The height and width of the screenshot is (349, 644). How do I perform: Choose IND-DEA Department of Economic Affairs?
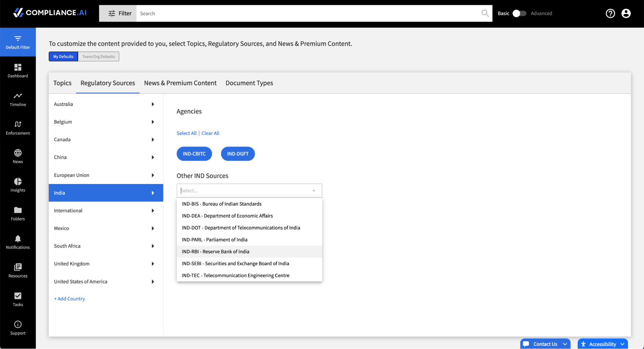(249, 216)
